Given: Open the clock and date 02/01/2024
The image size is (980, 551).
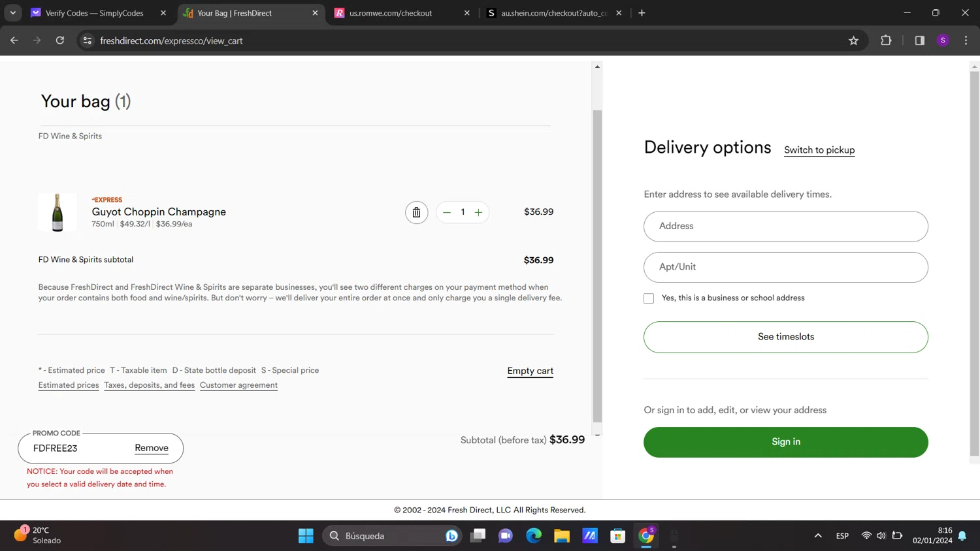Looking at the screenshot, I should tap(932, 536).
